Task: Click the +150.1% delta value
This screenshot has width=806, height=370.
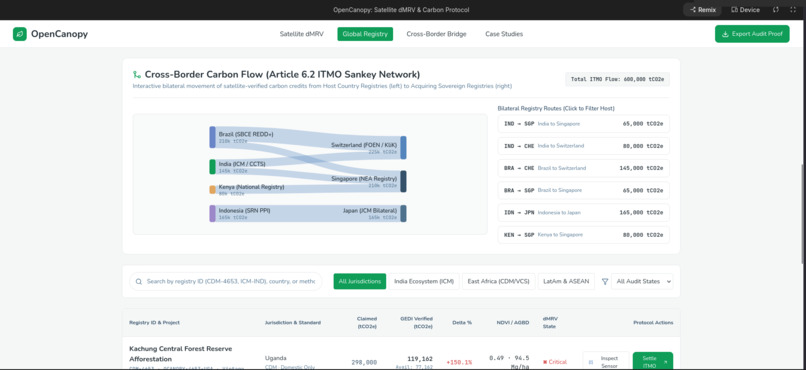Action: [459, 362]
